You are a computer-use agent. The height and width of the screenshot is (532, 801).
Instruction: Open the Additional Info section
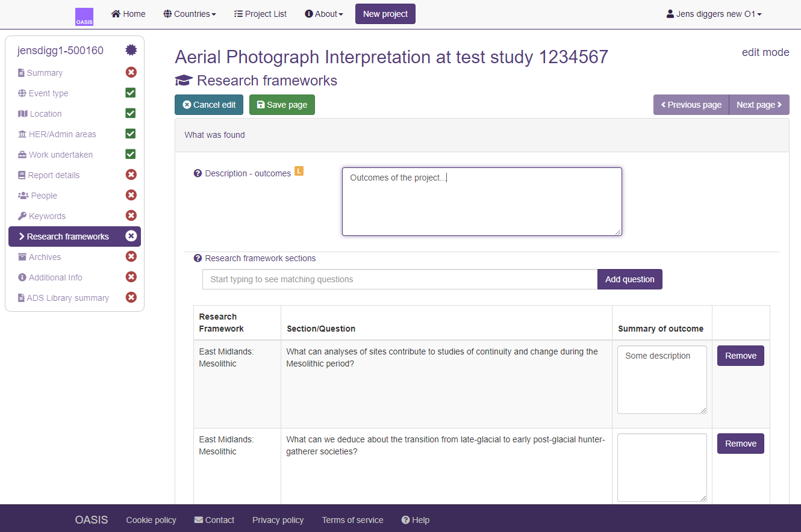pos(50,277)
